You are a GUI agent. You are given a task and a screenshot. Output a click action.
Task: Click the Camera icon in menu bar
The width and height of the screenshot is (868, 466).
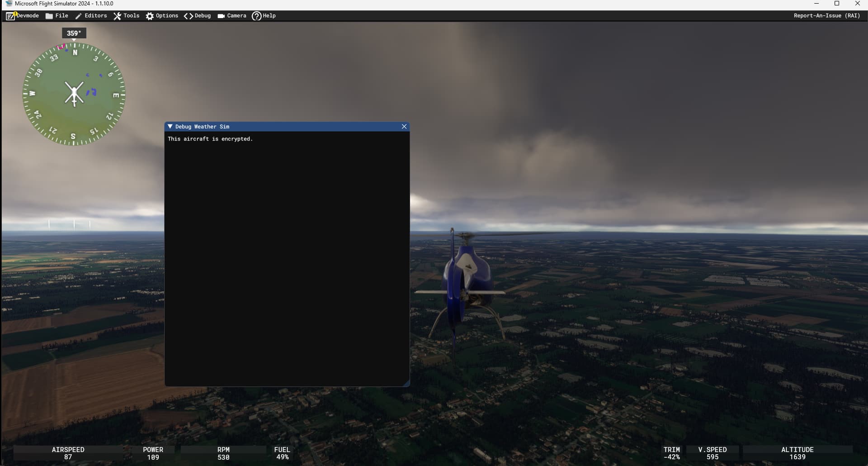tap(221, 16)
